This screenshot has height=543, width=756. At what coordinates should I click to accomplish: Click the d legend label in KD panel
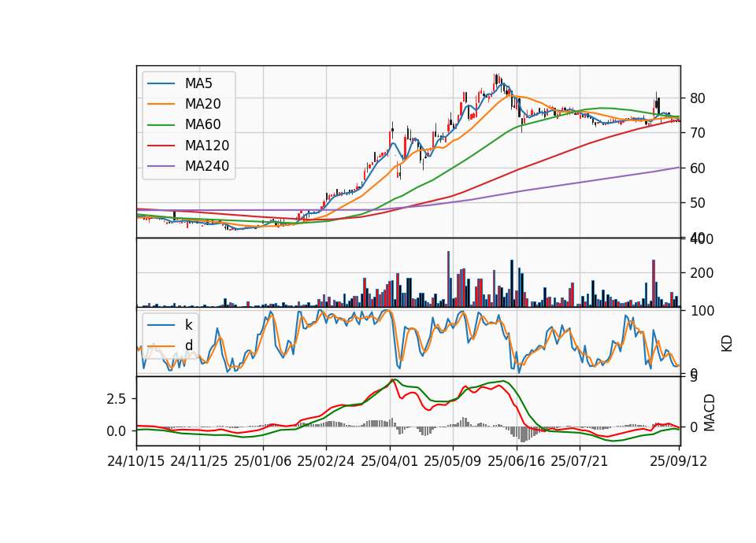coord(189,345)
